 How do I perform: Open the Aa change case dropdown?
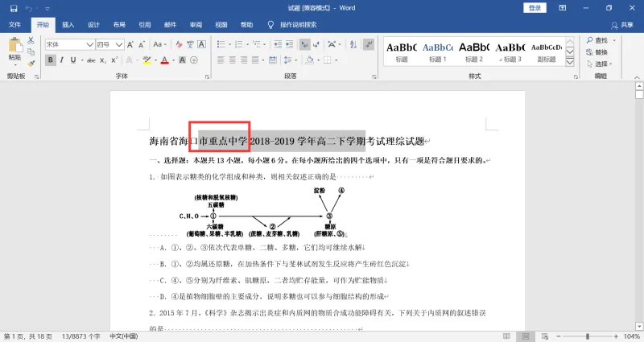[x=159, y=44]
